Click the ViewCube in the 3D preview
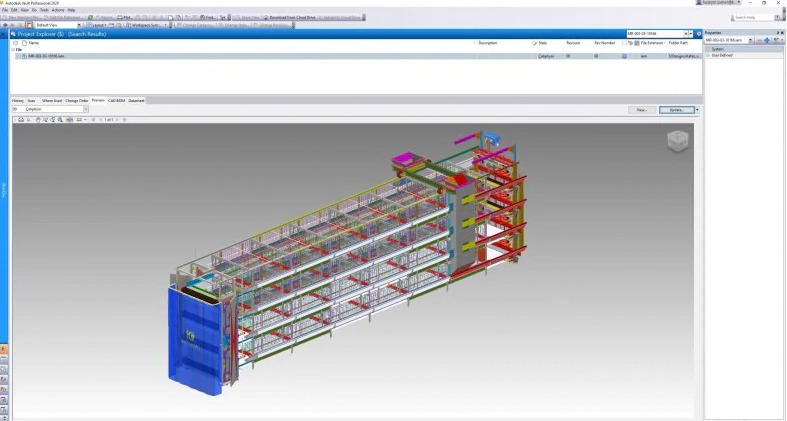 677,141
